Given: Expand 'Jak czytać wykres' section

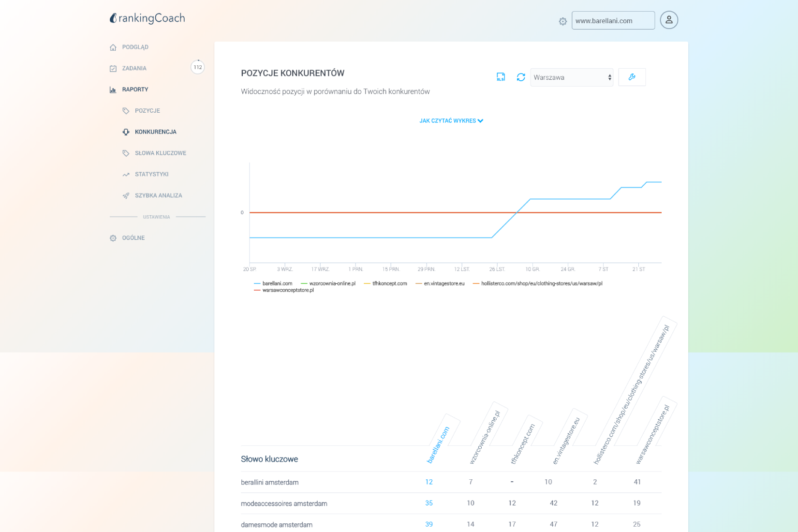Looking at the screenshot, I should coord(451,121).
